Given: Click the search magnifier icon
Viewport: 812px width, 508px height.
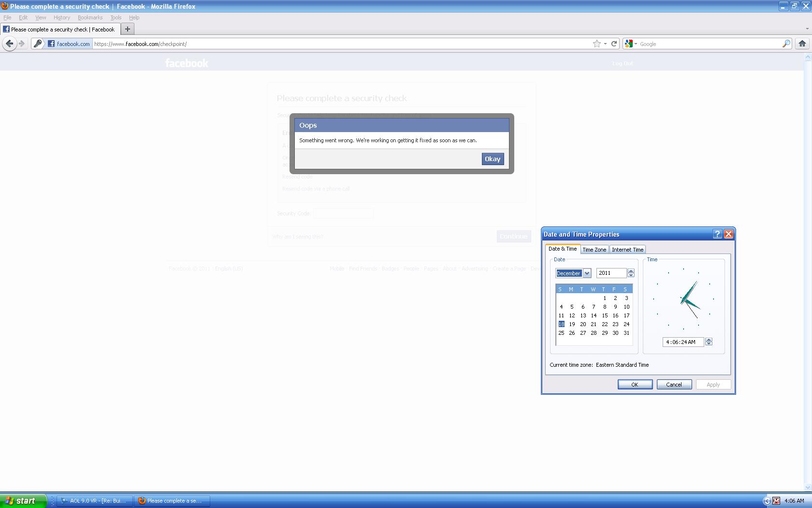Looking at the screenshot, I should click(x=786, y=44).
